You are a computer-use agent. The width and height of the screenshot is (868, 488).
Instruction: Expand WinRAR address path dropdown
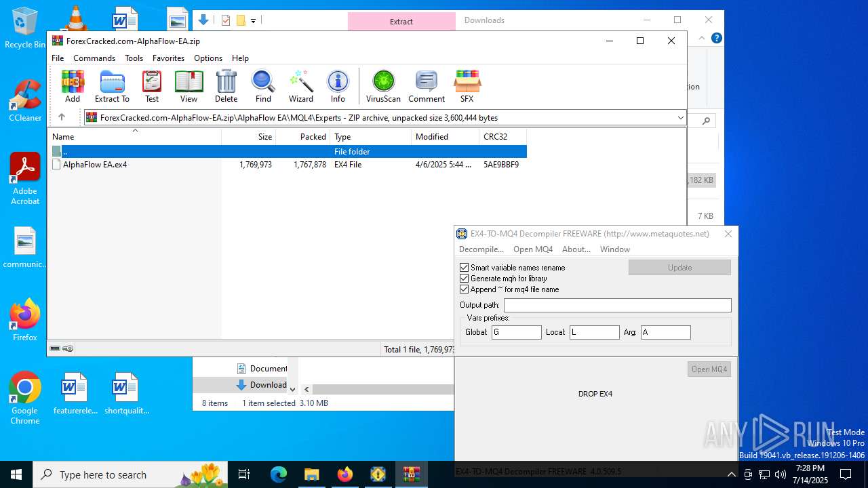pyautogui.click(x=680, y=118)
